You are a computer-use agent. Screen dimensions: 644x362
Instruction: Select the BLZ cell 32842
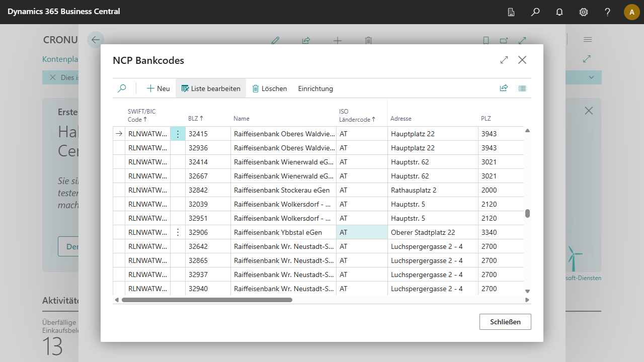point(208,190)
